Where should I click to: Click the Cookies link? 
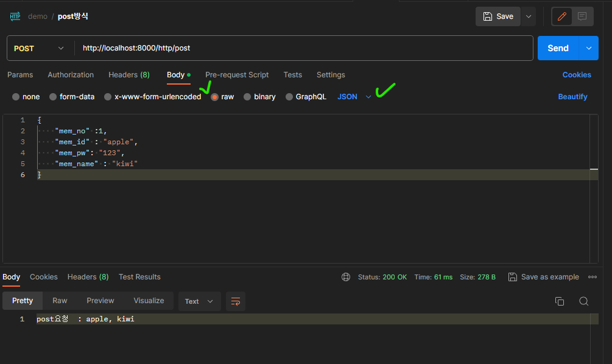pos(577,75)
